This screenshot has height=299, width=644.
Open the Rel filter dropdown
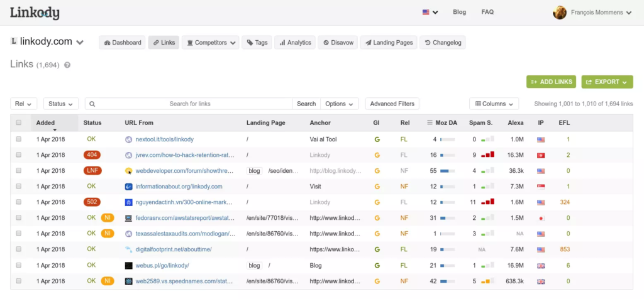[24, 104]
